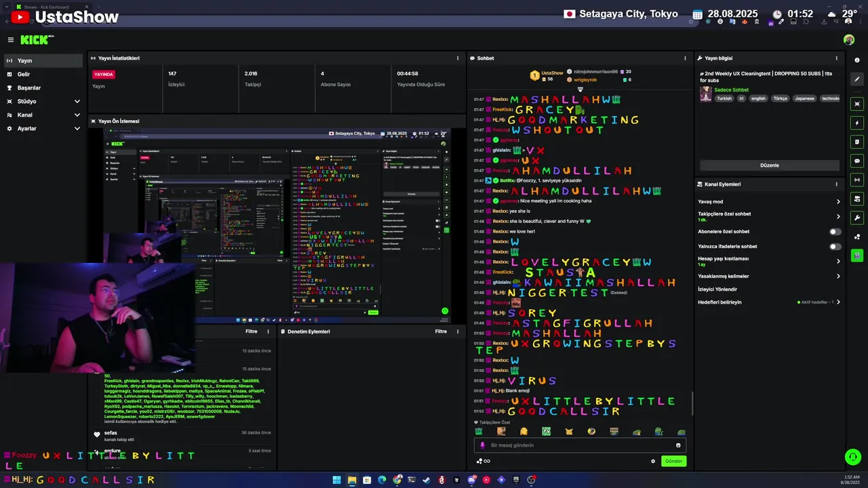Select Başarılar in the left sidebar

[x=43, y=87]
